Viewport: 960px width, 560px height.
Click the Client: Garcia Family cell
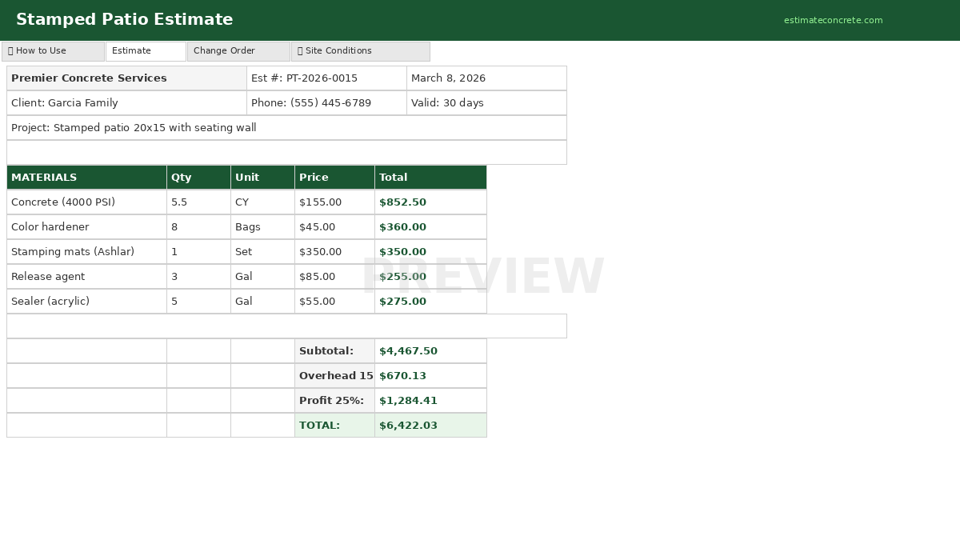(x=126, y=103)
